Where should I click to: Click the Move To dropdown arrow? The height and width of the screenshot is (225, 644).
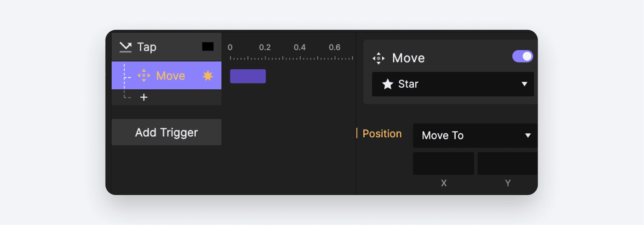point(527,135)
